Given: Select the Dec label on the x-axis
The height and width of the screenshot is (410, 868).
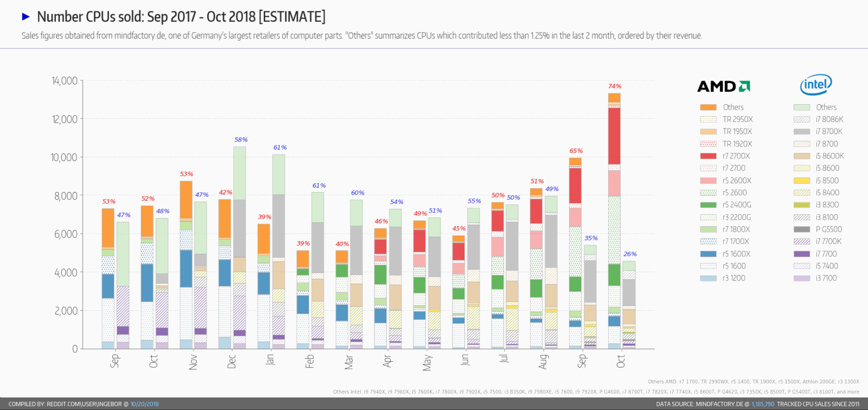Looking at the screenshot, I should tap(232, 362).
